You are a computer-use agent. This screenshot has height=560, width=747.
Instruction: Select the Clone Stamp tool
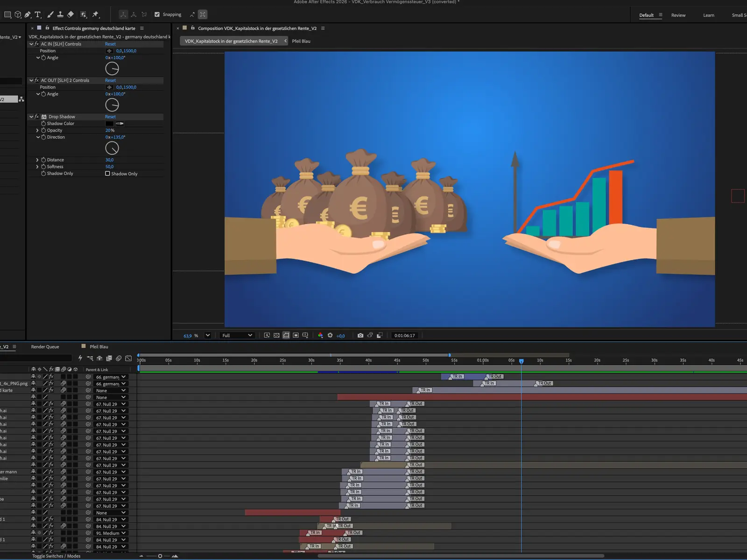60,14
